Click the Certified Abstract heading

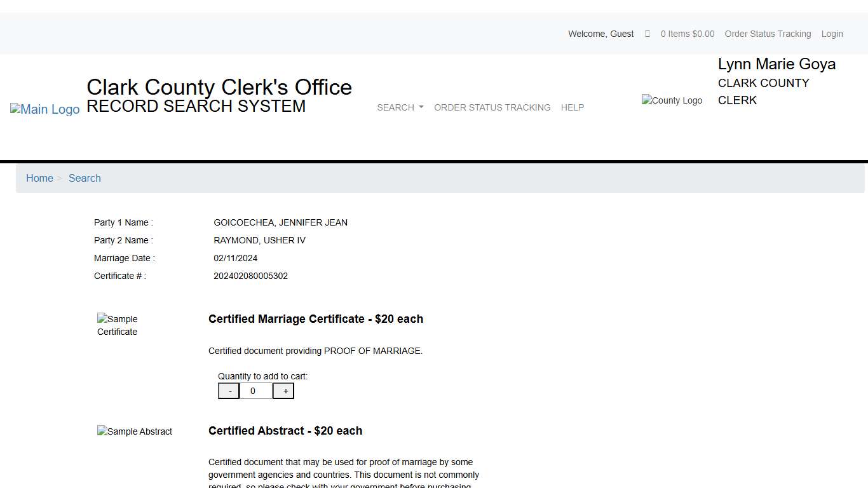tap(285, 431)
